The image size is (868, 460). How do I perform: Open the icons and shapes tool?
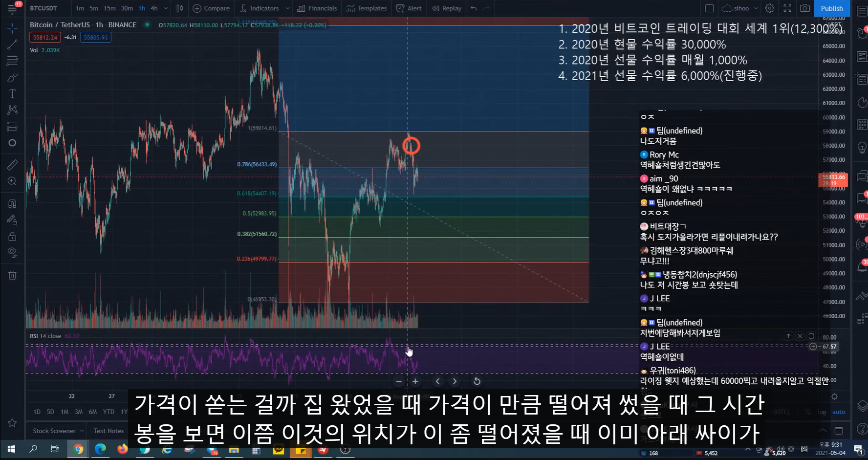[x=12, y=143]
